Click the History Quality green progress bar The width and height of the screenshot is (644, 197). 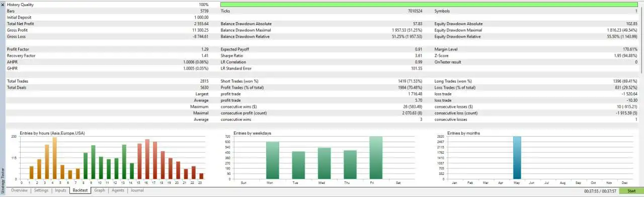pos(429,5)
